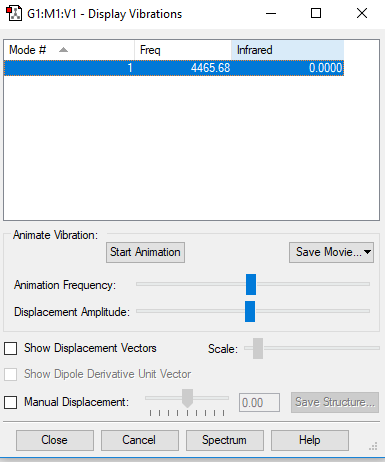Click the infrared intensity value 0.0000

coord(325,68)
